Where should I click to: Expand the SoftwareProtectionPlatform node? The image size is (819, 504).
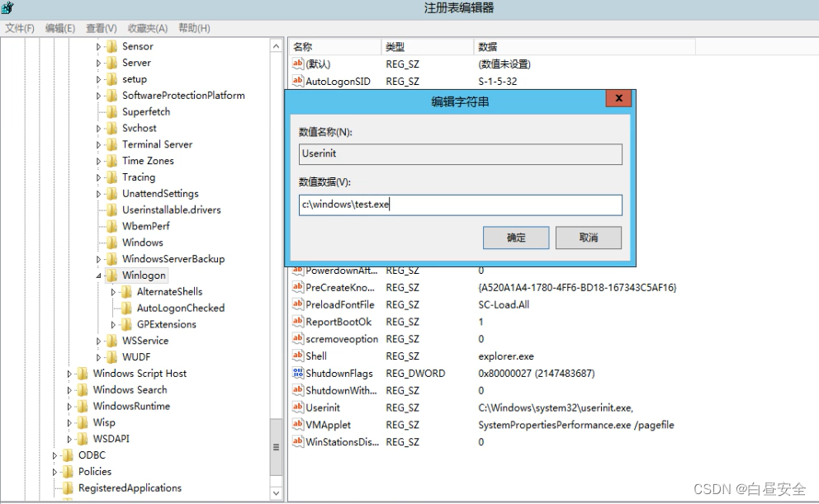pos(98,96)
